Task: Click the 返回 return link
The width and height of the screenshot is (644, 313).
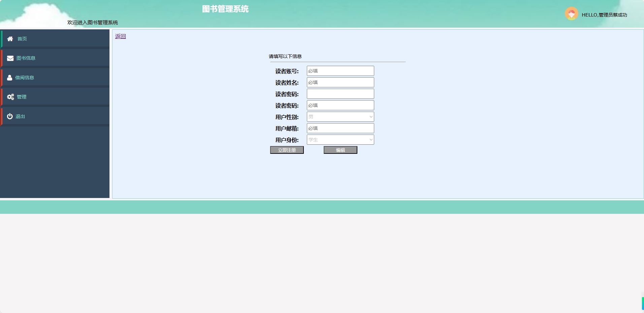Action: click(120, 36)
